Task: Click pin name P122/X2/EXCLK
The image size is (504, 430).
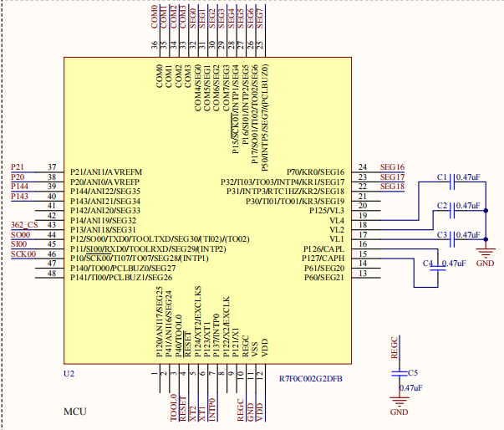Action: click(x=226, y=327)
